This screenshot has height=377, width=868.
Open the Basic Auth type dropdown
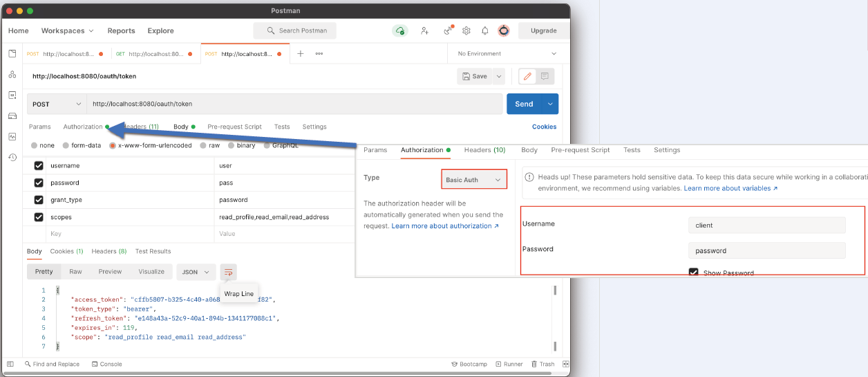474,180
